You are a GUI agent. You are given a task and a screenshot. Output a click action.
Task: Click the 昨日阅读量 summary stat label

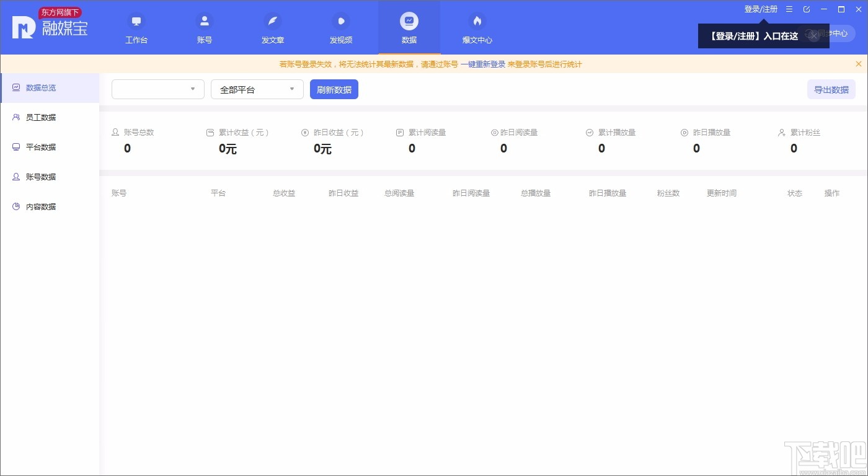[x=519, y=133]
